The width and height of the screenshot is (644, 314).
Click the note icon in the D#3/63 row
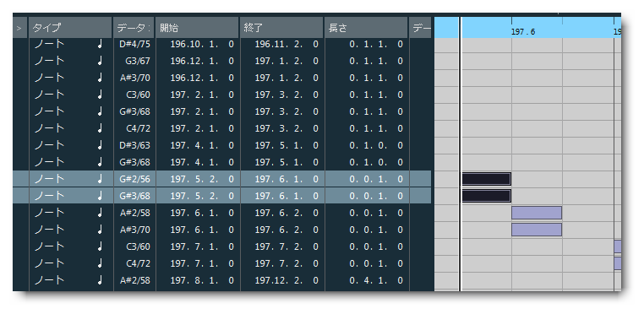click(100, 145)
